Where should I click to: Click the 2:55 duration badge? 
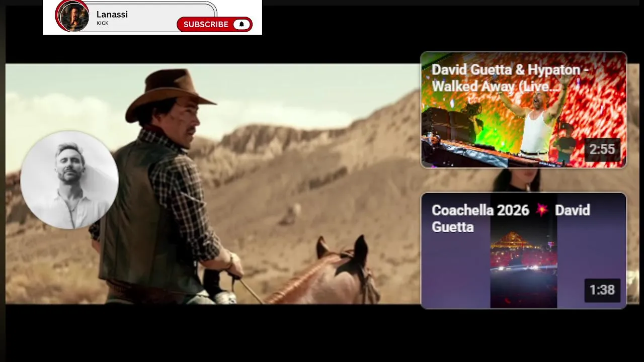pos(602,149)
